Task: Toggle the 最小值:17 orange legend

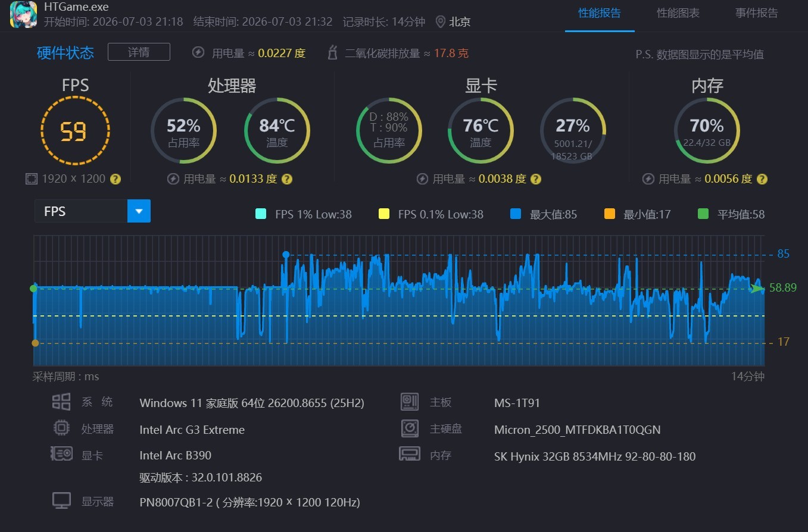Action: [x=610, y=214]
